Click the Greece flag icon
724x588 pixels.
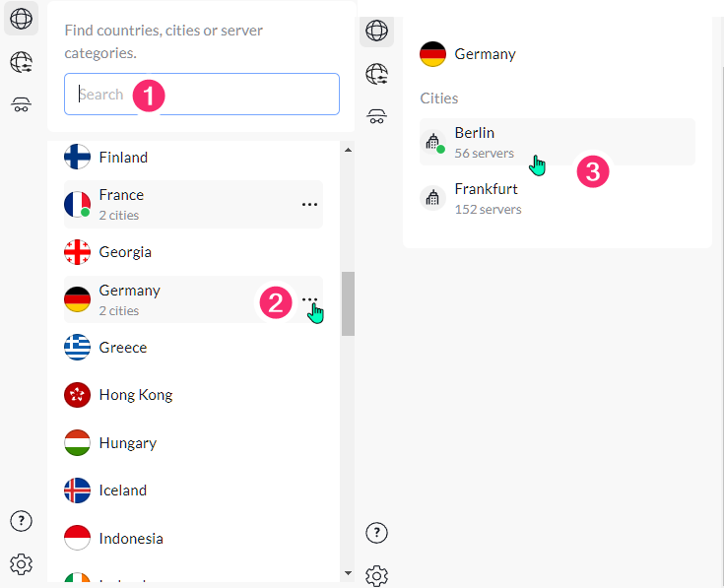(77, 347)
